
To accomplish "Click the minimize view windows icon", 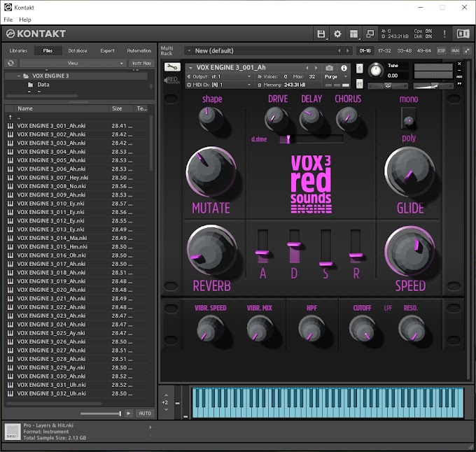I will 370,34.
